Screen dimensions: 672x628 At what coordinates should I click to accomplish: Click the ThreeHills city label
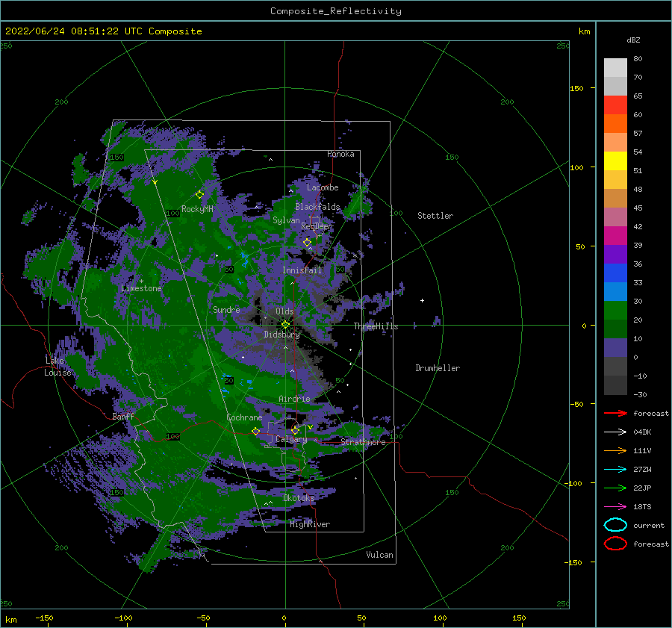point(376,326)
